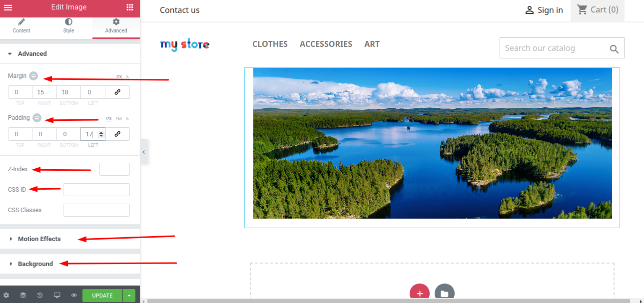Click the Margin responsive device icon
644x303 pixels.
(x=33, y=76)
